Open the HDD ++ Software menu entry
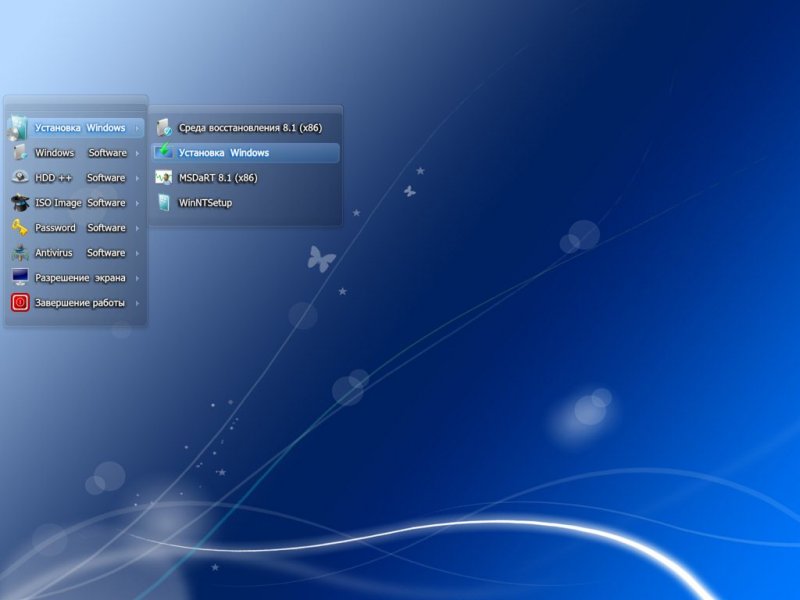 (75, 178)
